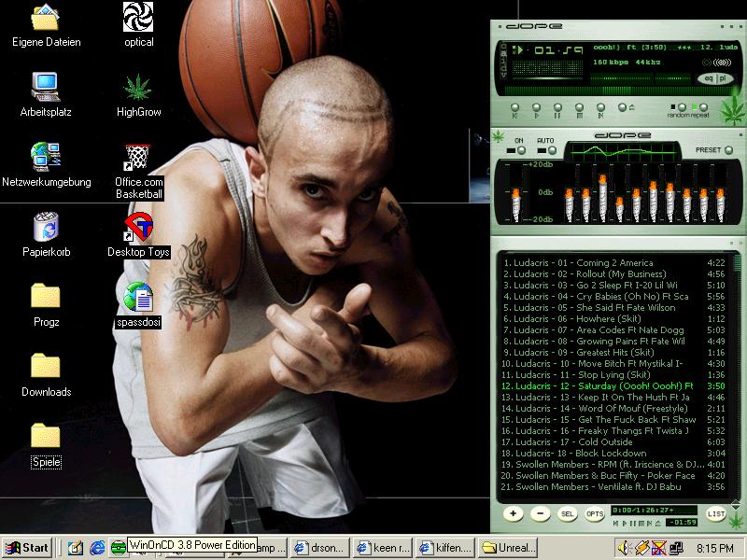Switch to the 'drson...' taskbar window
The width and height of the screenshot is (747, 560).
[320, 548]
